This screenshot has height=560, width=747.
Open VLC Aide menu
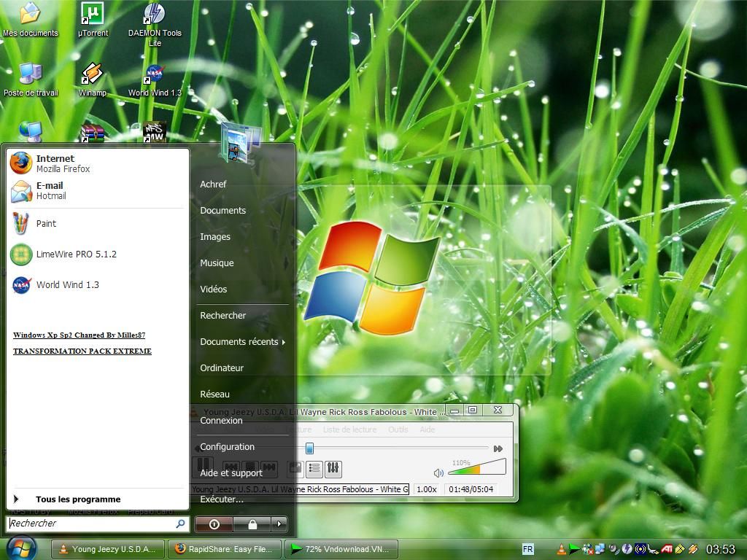[427, 429]
